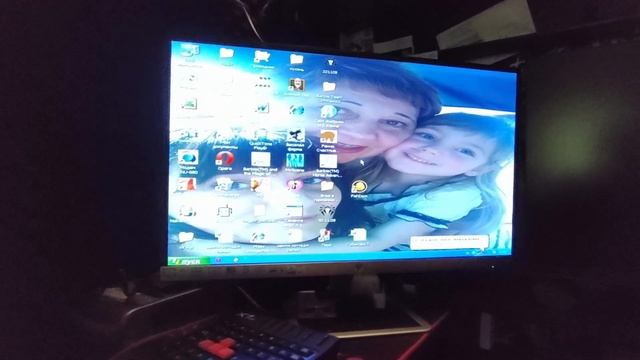
Task: Open the black running figure game icon
Action: (295, 136)
